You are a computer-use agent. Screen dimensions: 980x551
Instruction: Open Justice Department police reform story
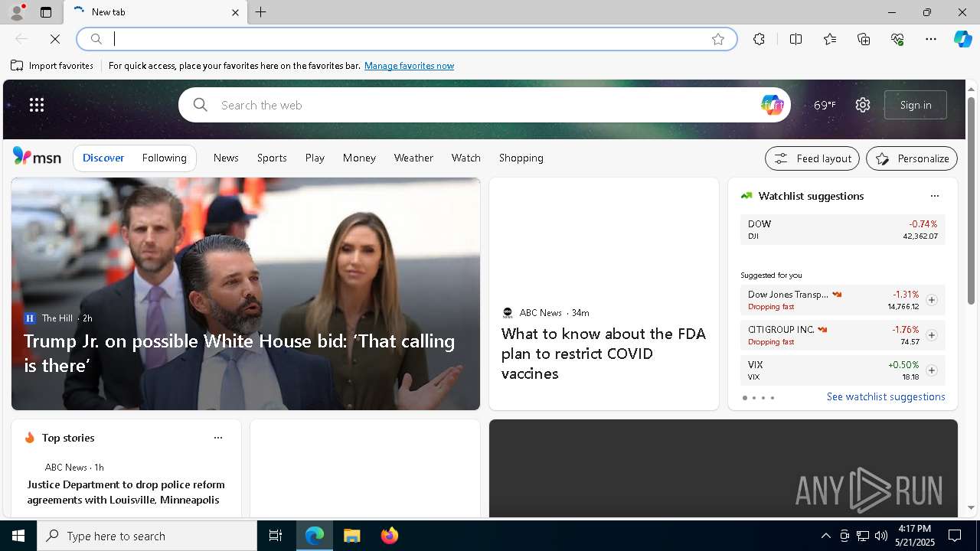[x=126, y=492]
